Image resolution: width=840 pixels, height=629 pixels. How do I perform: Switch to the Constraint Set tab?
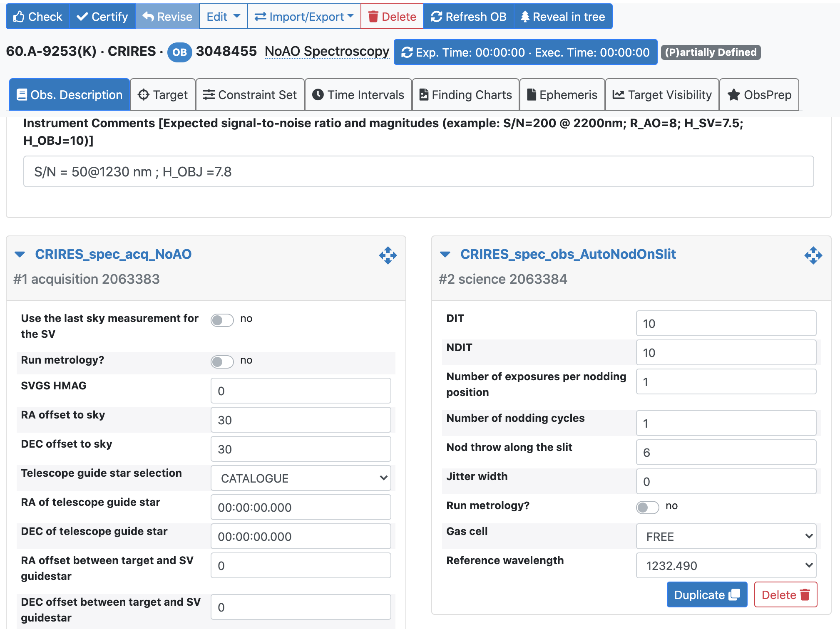[x=250, y=95]
